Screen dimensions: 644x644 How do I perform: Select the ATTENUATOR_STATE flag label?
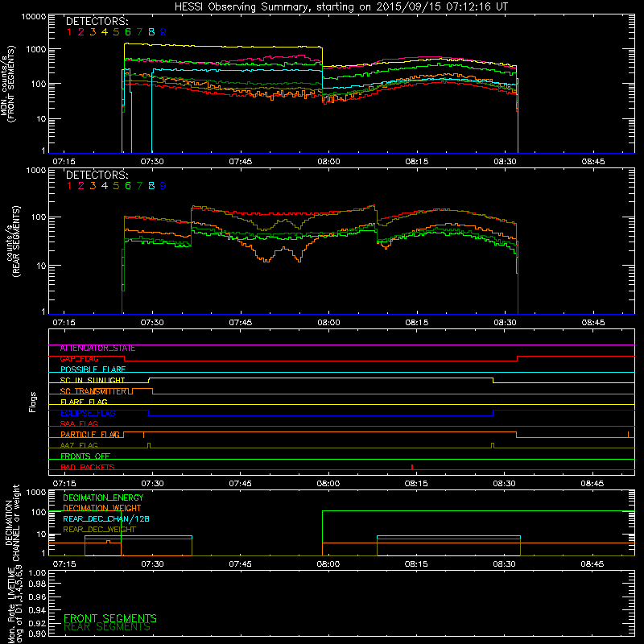pos(97,349)
